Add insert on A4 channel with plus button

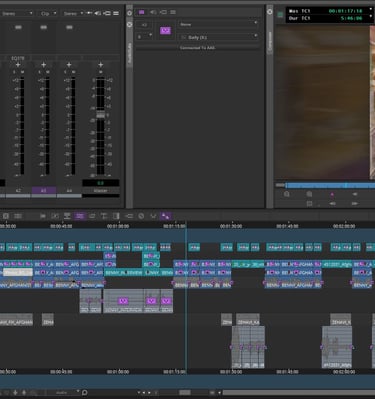[69, 65]
